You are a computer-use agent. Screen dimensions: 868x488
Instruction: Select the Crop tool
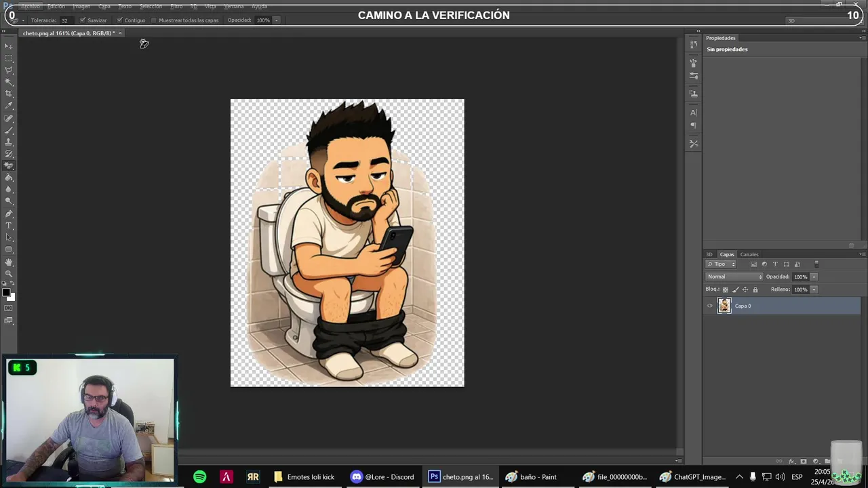tap(9, 94)
